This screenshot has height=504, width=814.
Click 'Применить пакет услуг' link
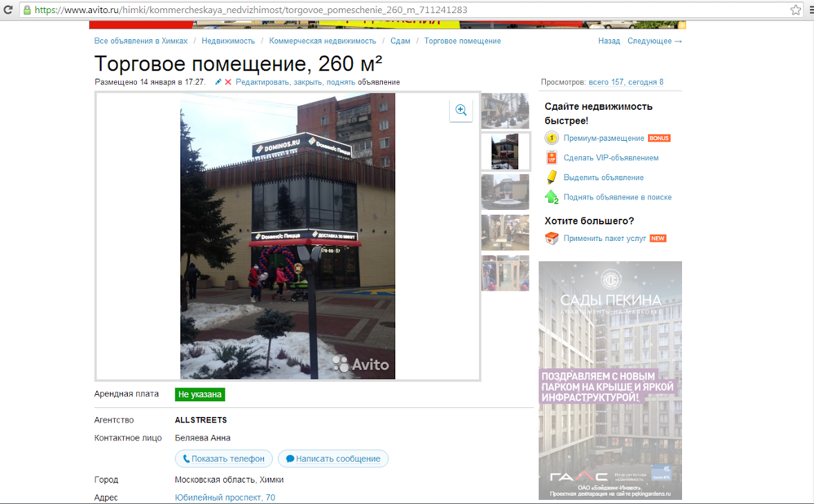pyautogui.click(x=605, y=238)
